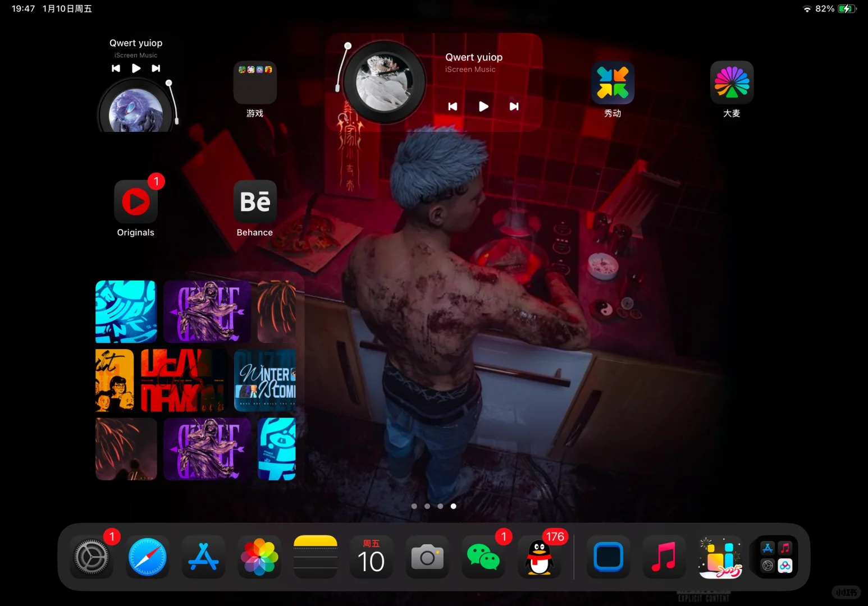
Task: Tap the Qwert yuiop title in small music widget
Action: coord(136,43)
